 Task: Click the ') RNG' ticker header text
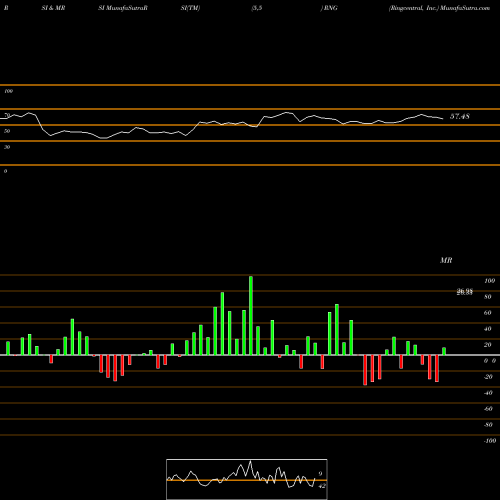[x=329, y=8]
